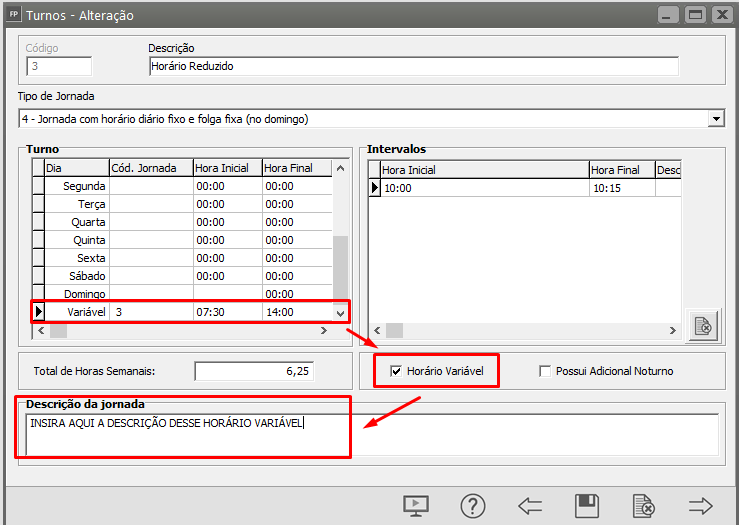Go to previous record with left arrow
Image resolution: width=739 pixels, height=525 pixels.
(530, 505)
